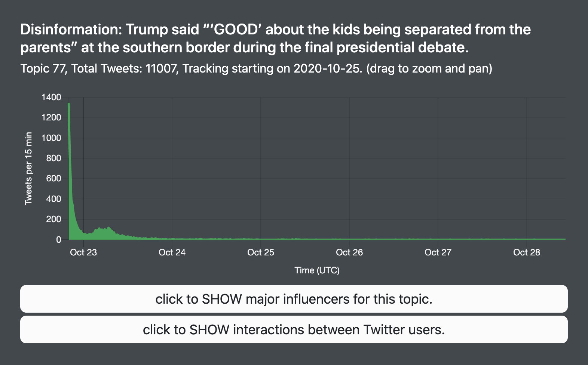This screenshot has height=365, width=588.
Task: Click the tall green spike's peak
Action: tap(69, 104)
